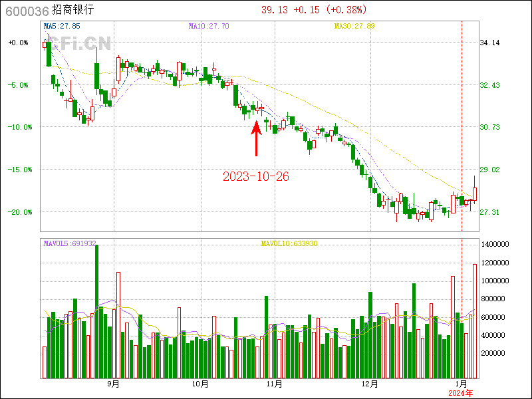This screenshot has height=399, width=532.
Task: Click the red arrow marking 2023-10-26
Action: pyautogui.click(x=256, y=138)
